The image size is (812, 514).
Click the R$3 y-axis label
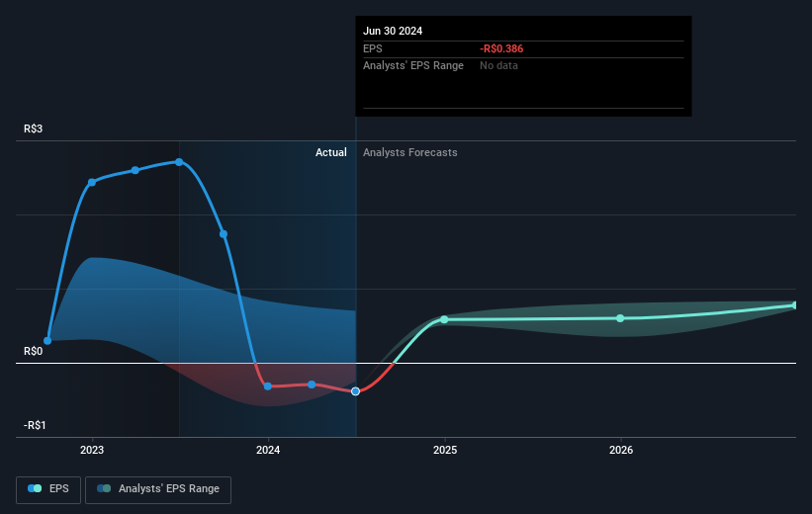[x=34, y=128]
